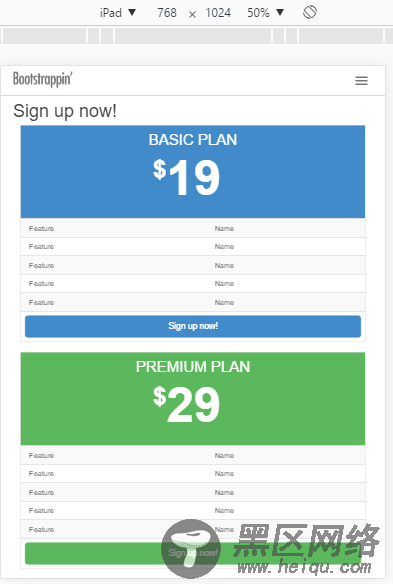
Task: Select the first Feature row in Premium Plan
Action: coord(193,455)
